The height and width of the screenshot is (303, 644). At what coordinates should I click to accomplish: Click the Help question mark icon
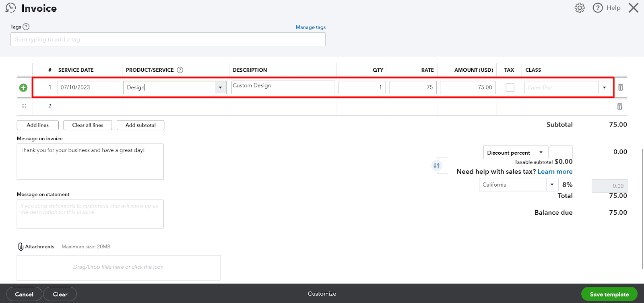pyautogui.click(x=598, y=8)
